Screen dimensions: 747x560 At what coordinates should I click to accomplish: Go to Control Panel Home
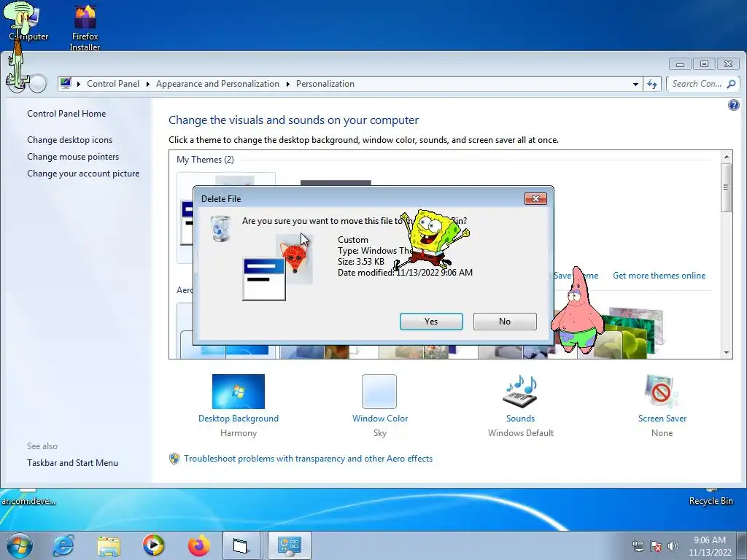pyautogui.click(x=66, y=113)
